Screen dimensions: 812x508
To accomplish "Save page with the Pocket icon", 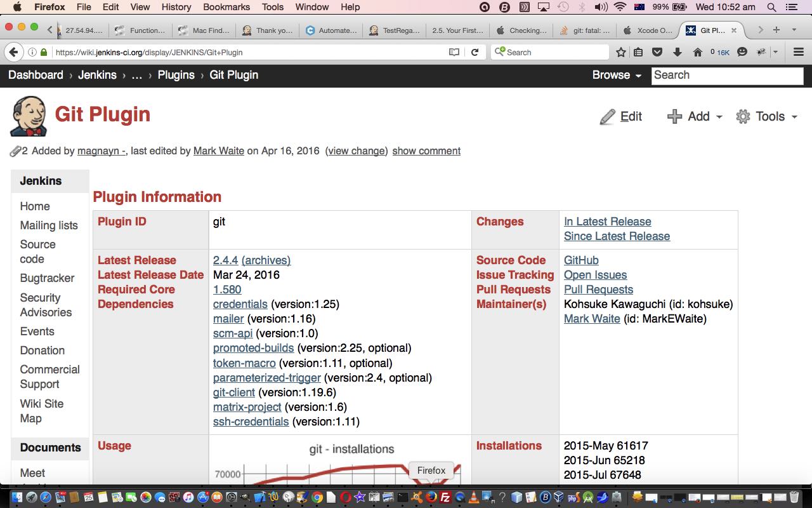I will click(657, 52).
